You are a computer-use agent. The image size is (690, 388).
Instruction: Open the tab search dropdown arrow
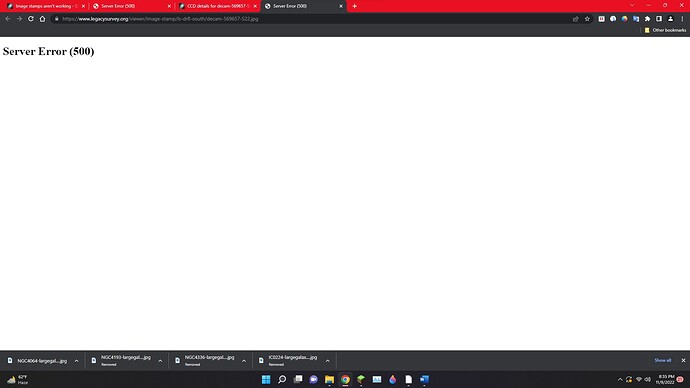632,5
